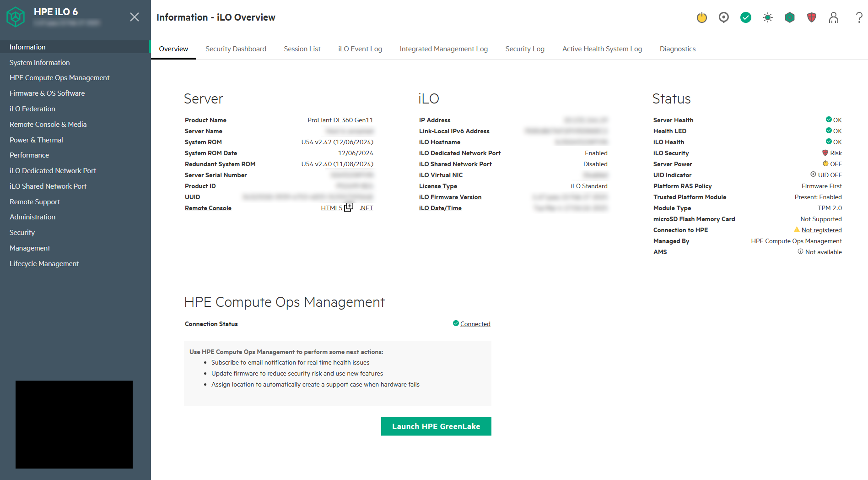This screenshot has width=868, height=480.
Task: Go to HPE Compute Ops Management in sidebar
Action: pyautogui.click(x=59, y=78)
